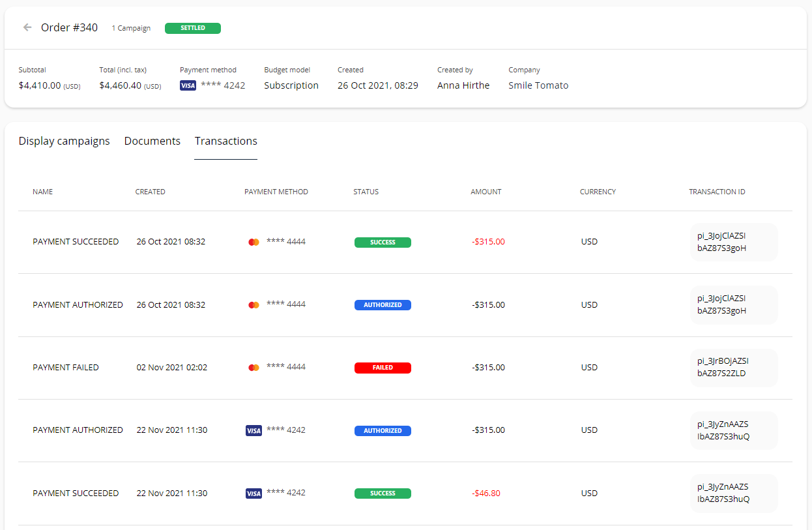Click the Smile Tomato company name
The height and width of the screenshot is (530, 812).
coord(538,85)
